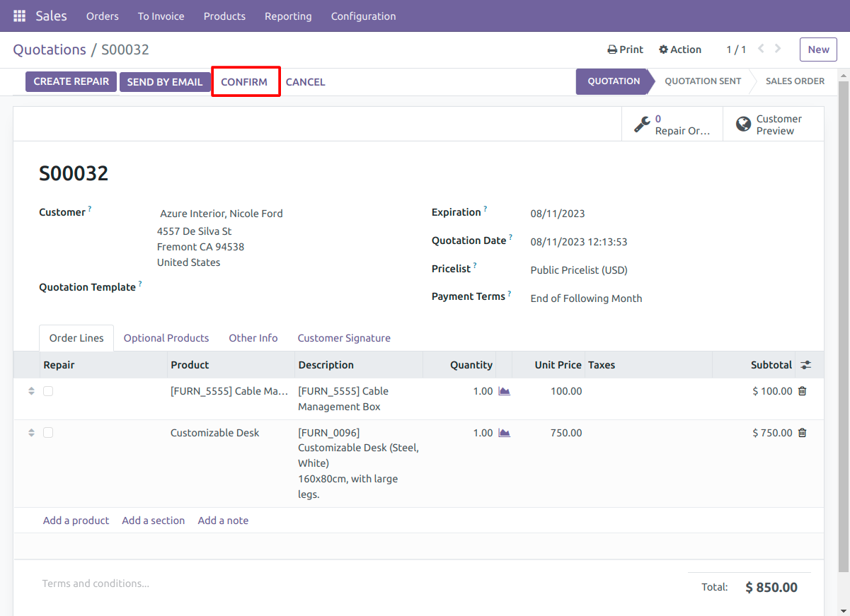Confirm the quotation
The width and height of the screenshot is (850, 616).
click(244, 82)
